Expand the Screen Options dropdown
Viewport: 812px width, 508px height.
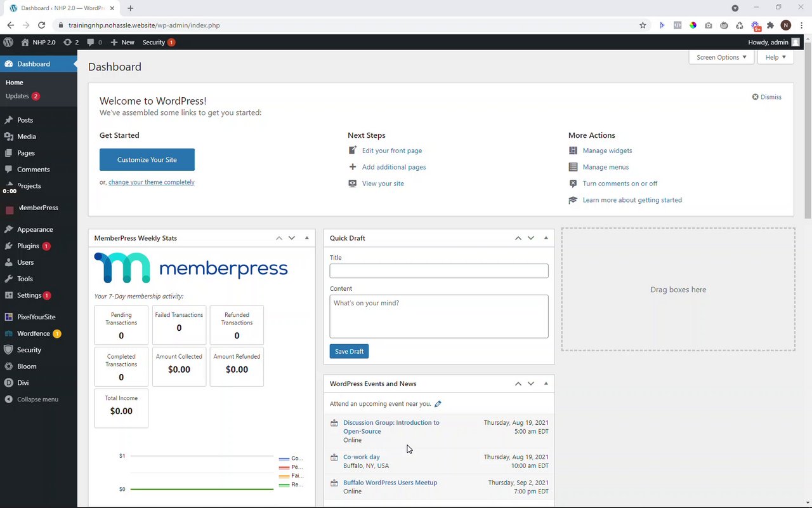[x=721, y=57]
